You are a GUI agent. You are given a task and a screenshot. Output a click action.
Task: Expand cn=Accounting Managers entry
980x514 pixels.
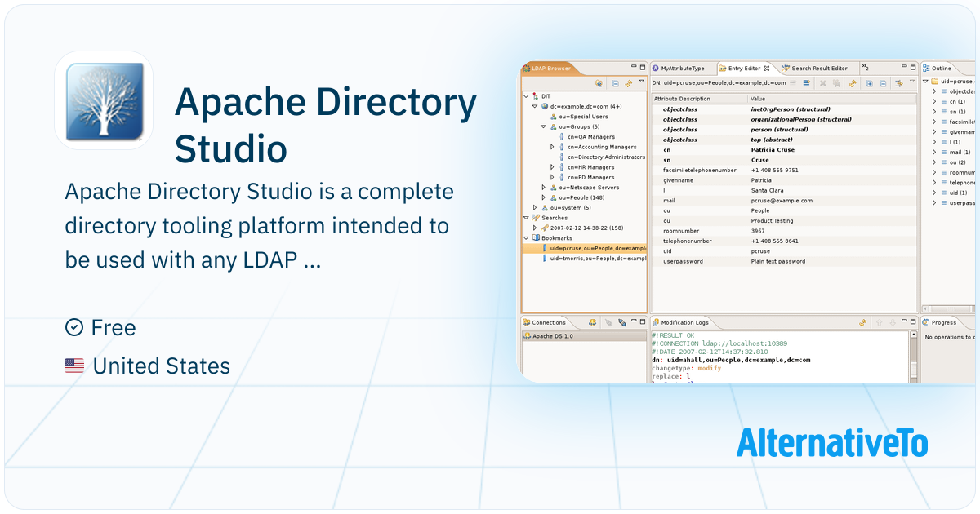552,147
